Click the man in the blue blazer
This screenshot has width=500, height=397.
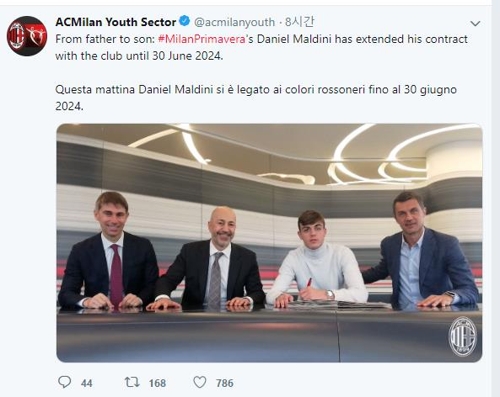point(422,250)
